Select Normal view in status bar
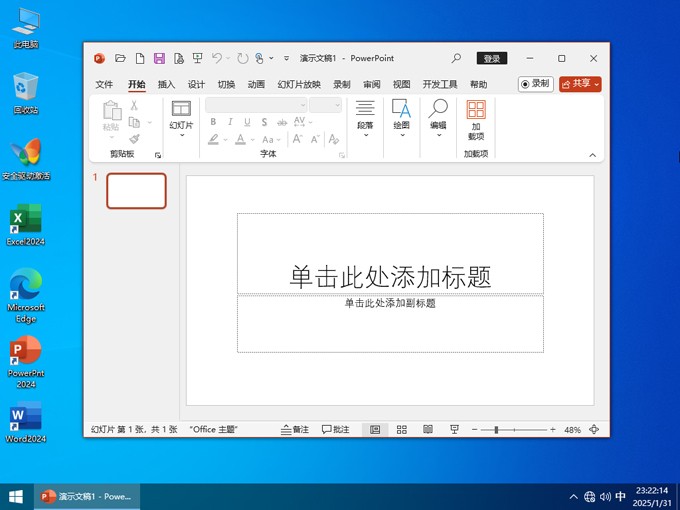This screenshot has width=680, height=510. coord(375,429)
